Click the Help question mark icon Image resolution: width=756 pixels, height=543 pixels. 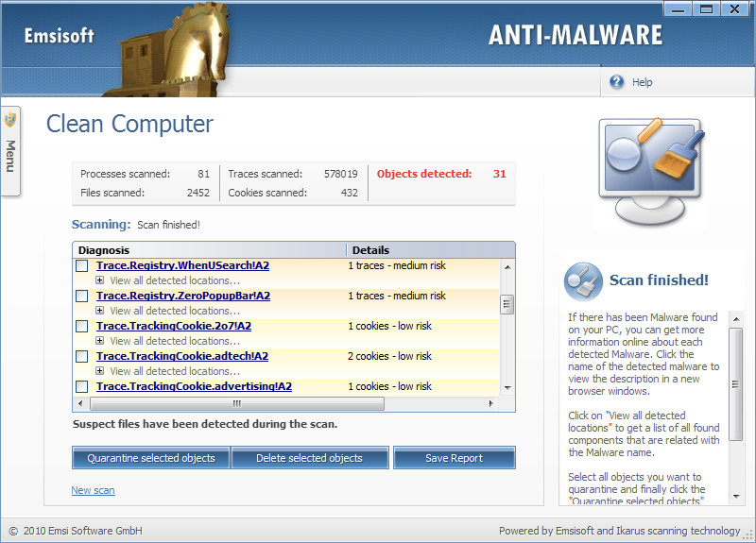tap(616, 82)
